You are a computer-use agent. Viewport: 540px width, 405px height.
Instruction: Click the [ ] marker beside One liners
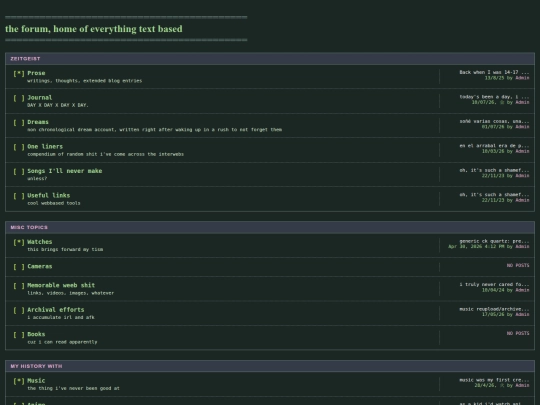coord(19,147)
